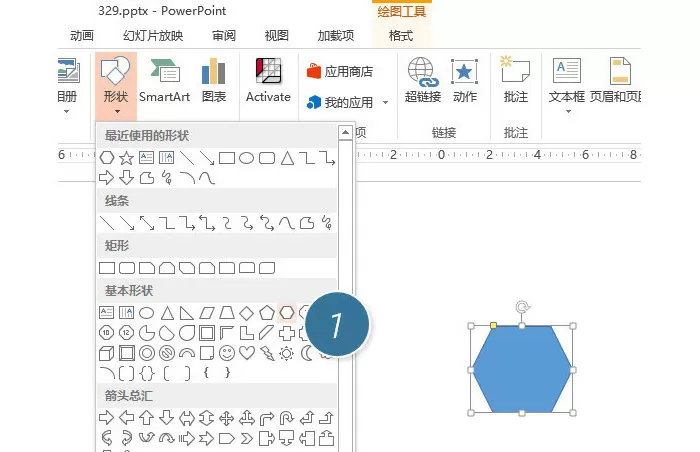Pick the freeform shape in 线条 section
The width and height of the screenshot is (700, 452).
pyautogui.click(x=307, y=223)
